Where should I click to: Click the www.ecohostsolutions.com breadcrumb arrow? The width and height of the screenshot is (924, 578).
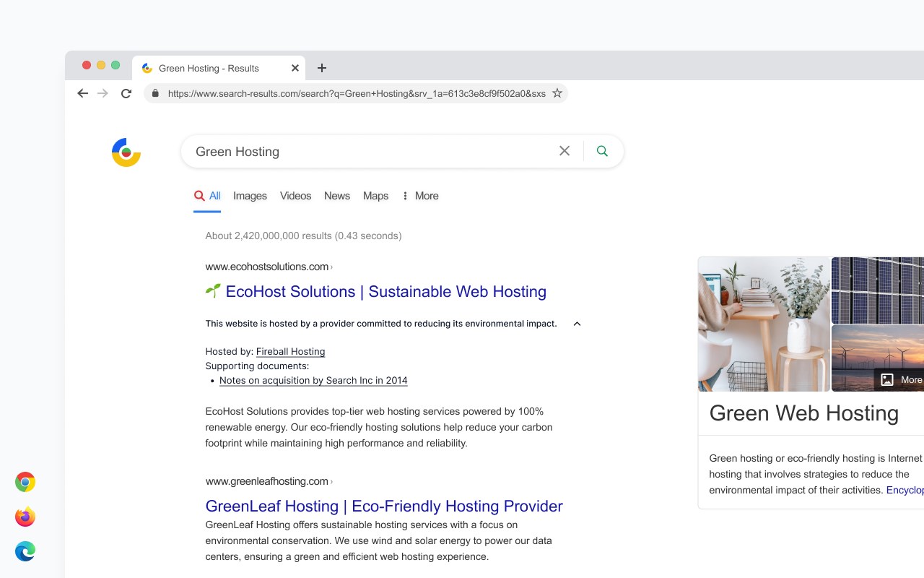point(331,267)
